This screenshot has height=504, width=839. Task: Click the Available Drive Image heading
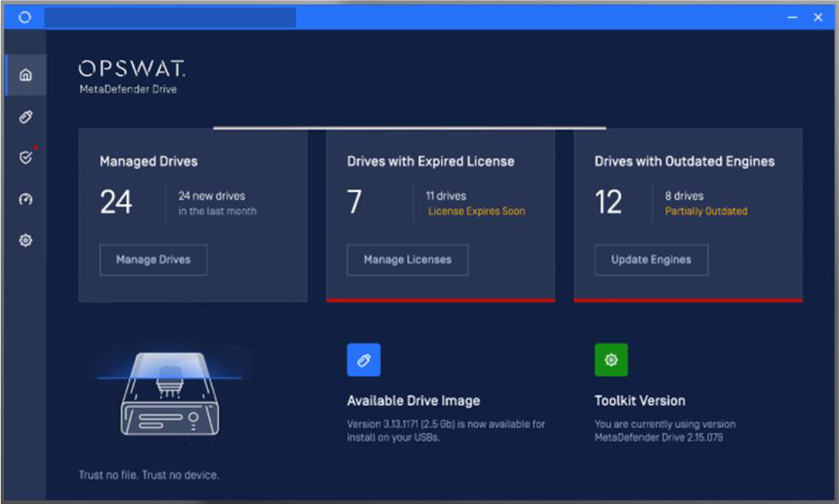click(x=413, y=401)
